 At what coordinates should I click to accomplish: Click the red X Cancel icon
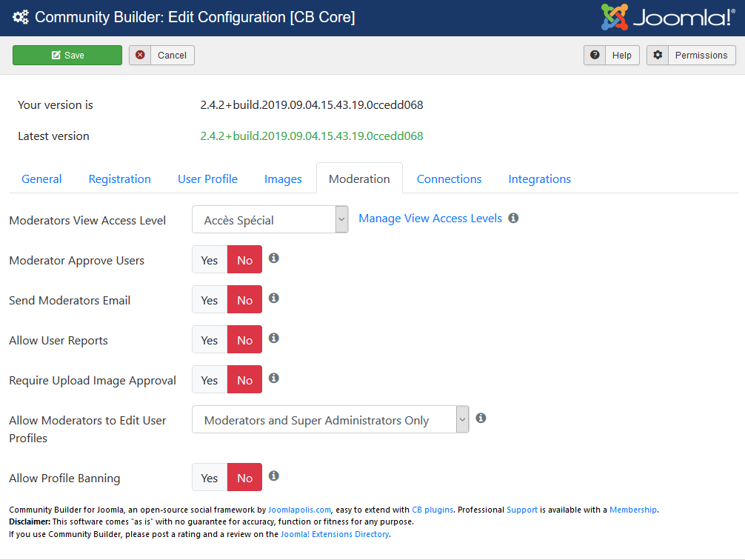140,55
